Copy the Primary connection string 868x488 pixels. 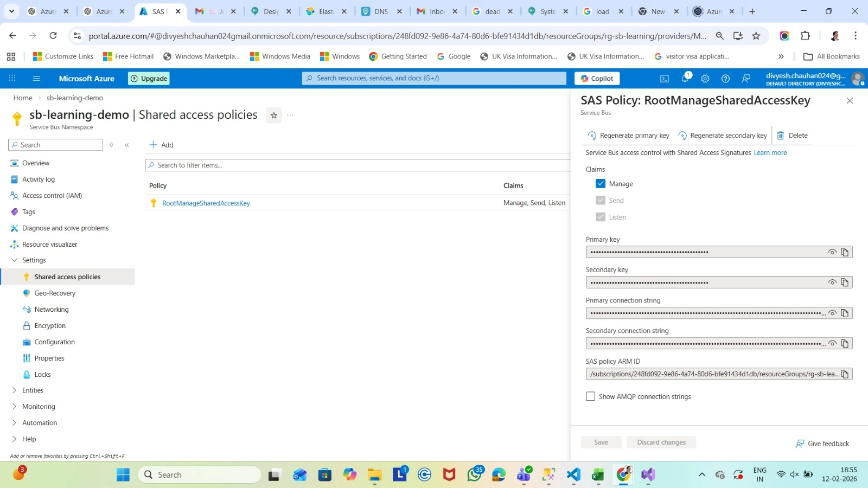845,313
